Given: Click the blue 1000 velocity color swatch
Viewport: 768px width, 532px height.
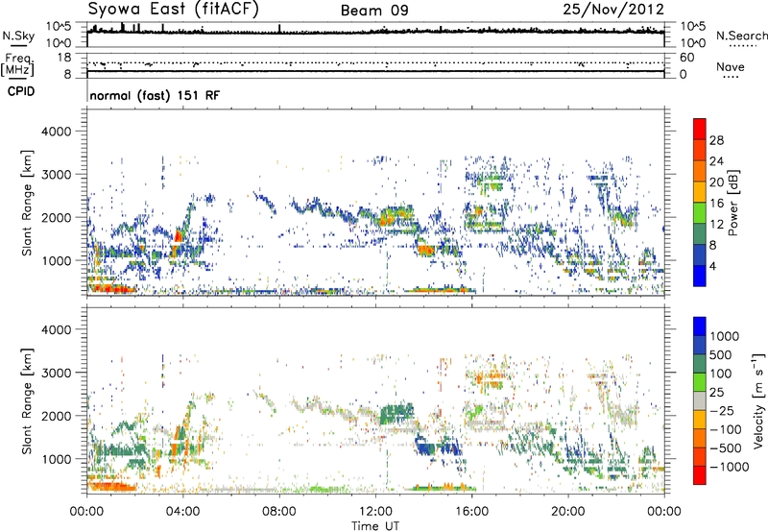Looking at the screenshot, I should click(700, 326).
